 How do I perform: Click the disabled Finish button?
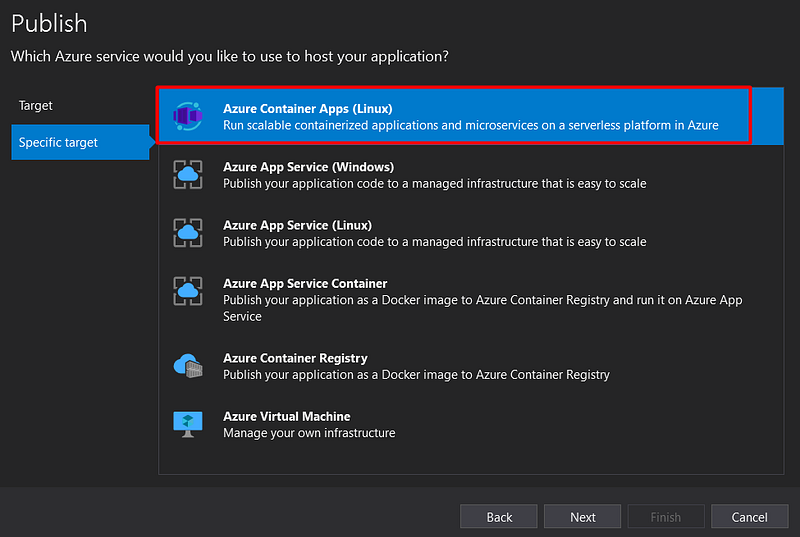(x=666, y=517)
